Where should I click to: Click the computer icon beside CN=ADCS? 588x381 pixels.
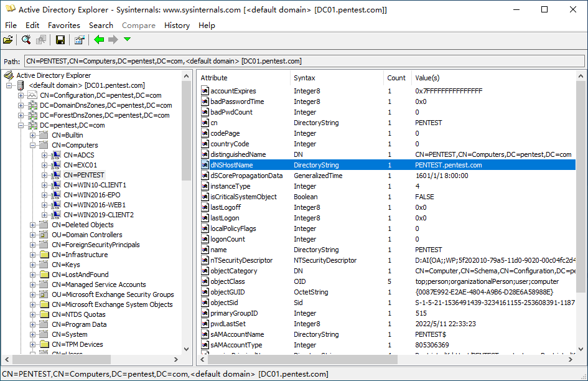56,155
